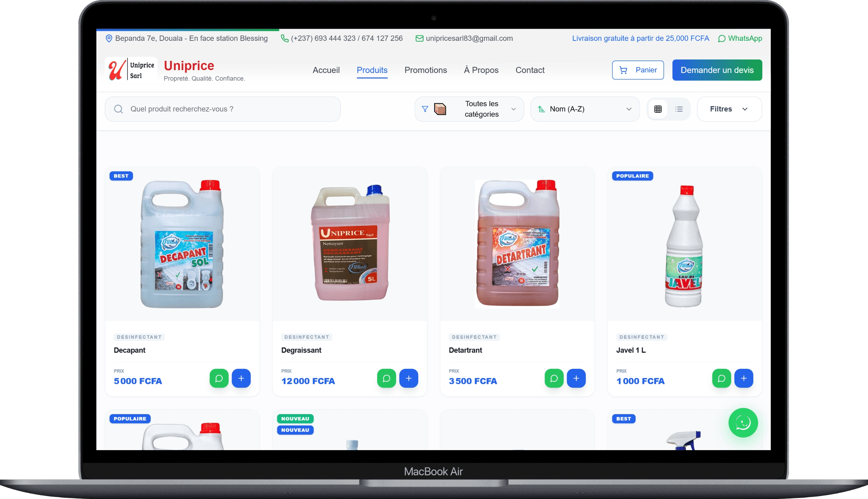This screenshot has width=868, height=499.
Task: Add Javel 1 L to cart
Action: [x=744, y=378]
